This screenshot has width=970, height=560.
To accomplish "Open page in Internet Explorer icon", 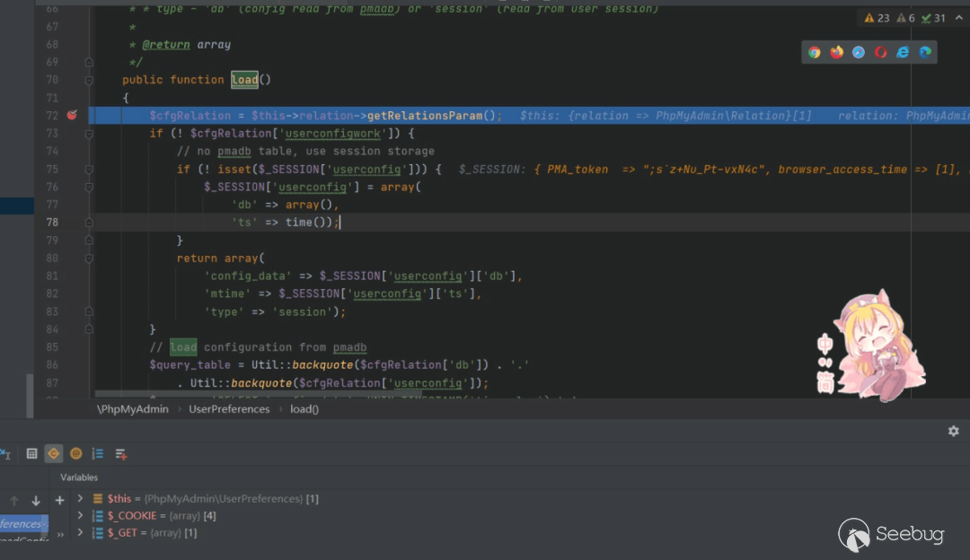I will (903, 52).
